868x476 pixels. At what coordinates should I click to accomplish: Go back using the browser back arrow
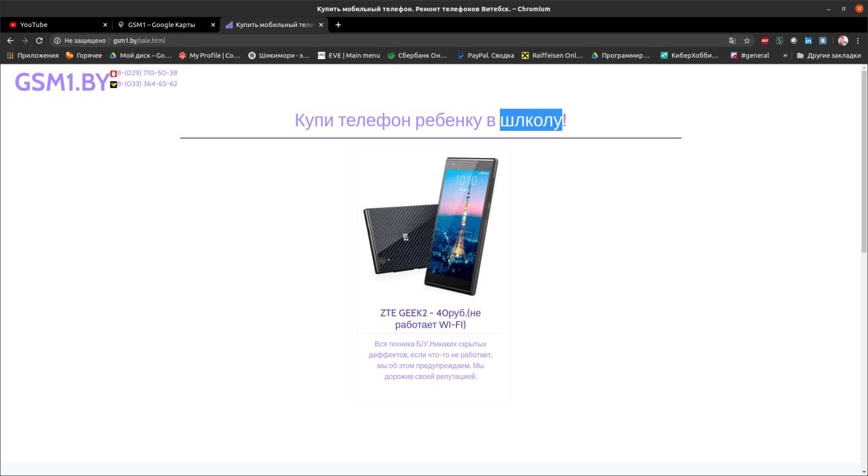(10, 41)
